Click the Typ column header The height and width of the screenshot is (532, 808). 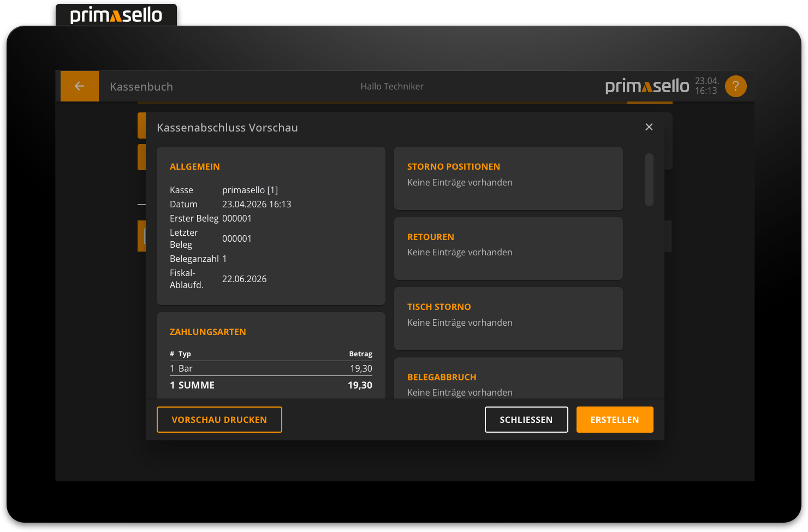(185, 354)
